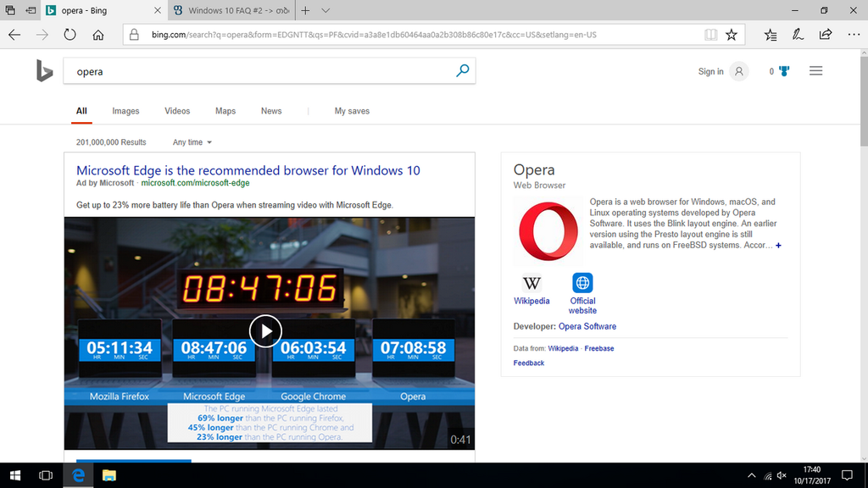
Task: Click the site lock security icon
Action: (x=134, y=35)
